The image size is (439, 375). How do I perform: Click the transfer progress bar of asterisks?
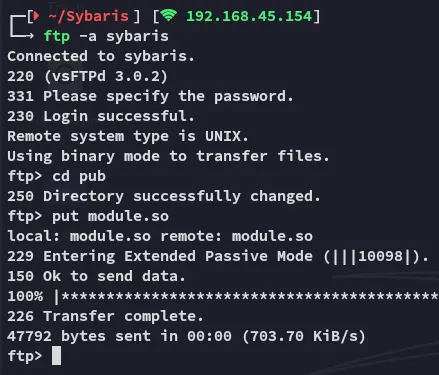click(247, 296)
